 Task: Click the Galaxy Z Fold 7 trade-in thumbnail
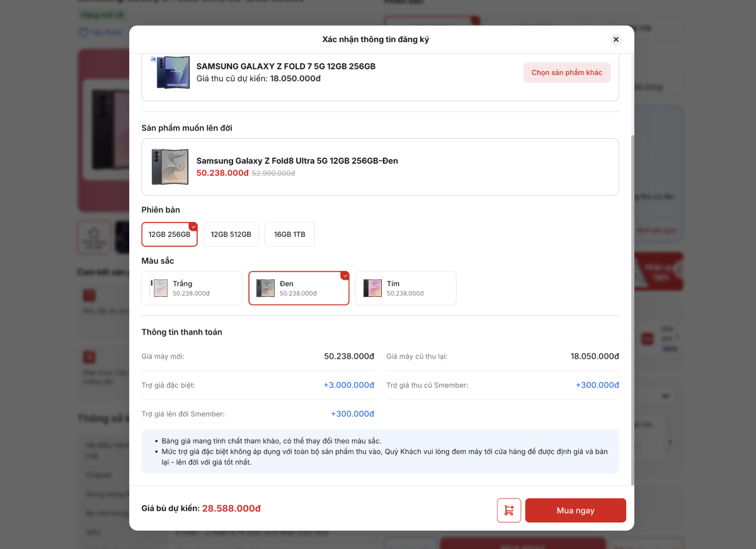(x=171, y=72)
